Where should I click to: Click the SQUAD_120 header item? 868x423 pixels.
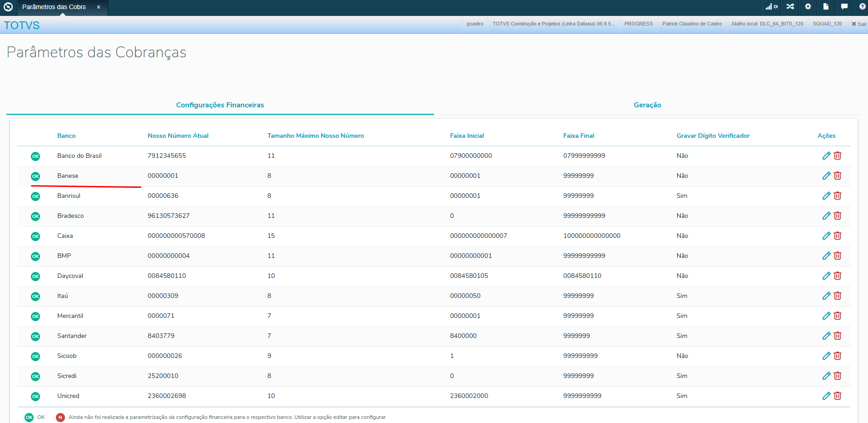point(827,24)
